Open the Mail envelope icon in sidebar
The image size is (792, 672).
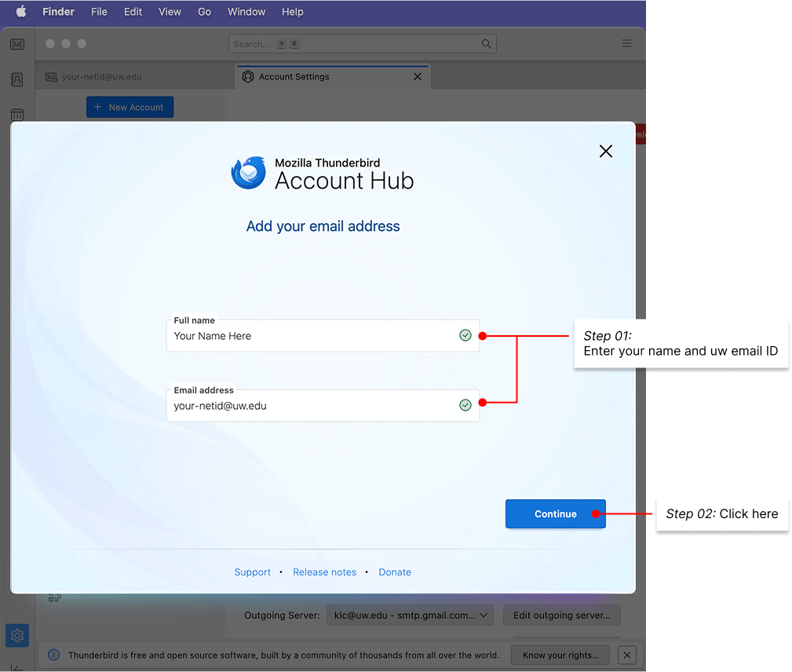tap(17, 45)
